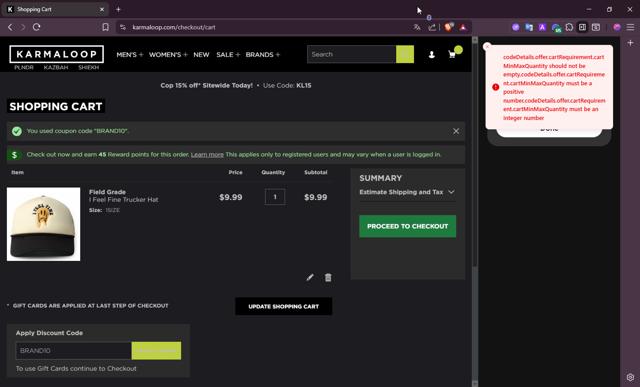
Task: Click the KL15 promo code text
Action: pyautogui.click(x=304, y=85)
